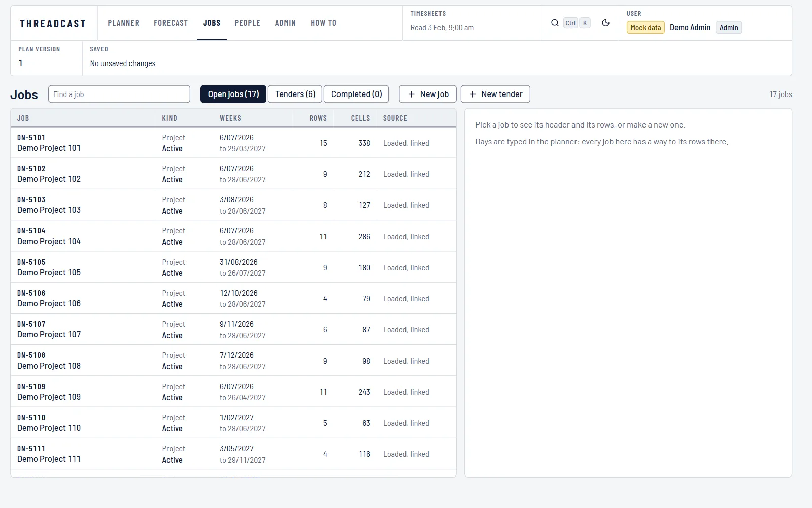
Task: Pick job DN-5105
Action: click(x=233, y=267)
